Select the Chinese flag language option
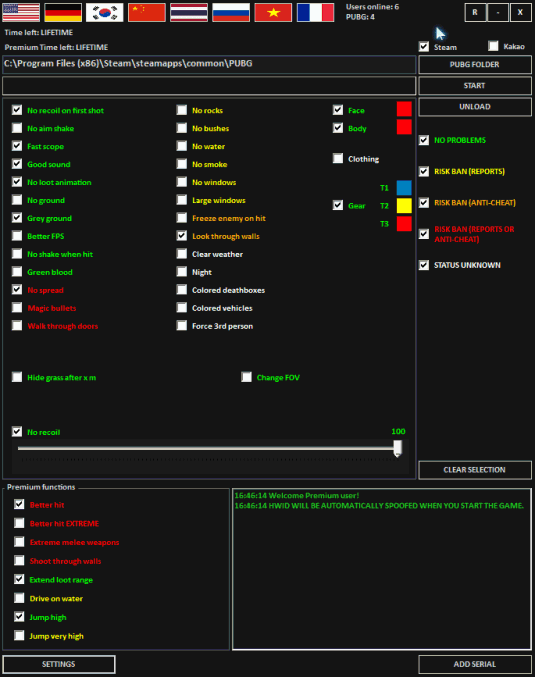The width and height of the screenshot is (535, 677). click(147, 12)
